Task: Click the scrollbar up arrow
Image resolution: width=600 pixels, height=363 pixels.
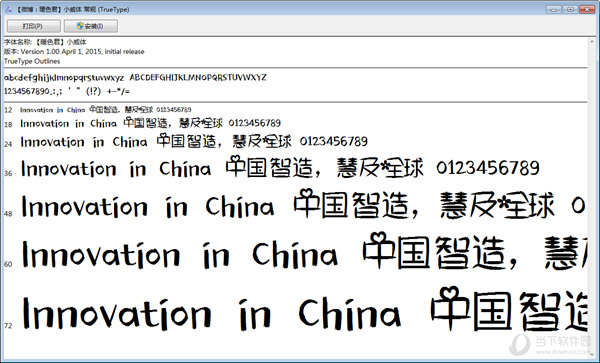Action: point(592,41)
